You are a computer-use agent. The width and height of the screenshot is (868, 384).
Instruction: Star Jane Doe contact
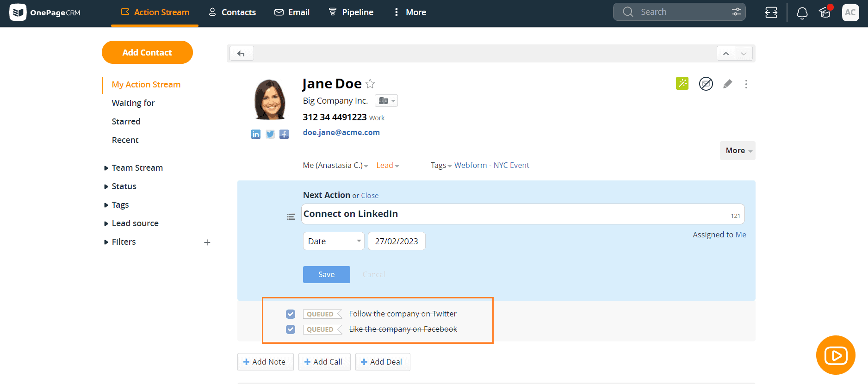click(x=370, y=84)
